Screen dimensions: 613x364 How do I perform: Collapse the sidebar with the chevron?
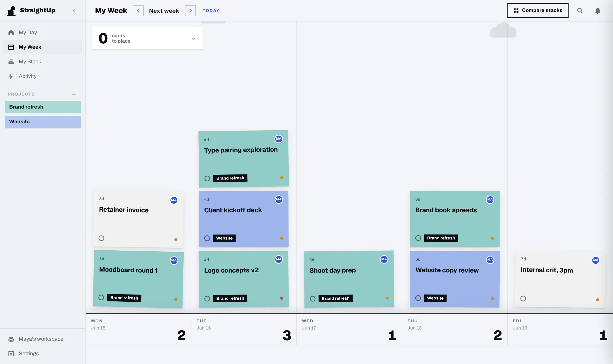point(74,11)
